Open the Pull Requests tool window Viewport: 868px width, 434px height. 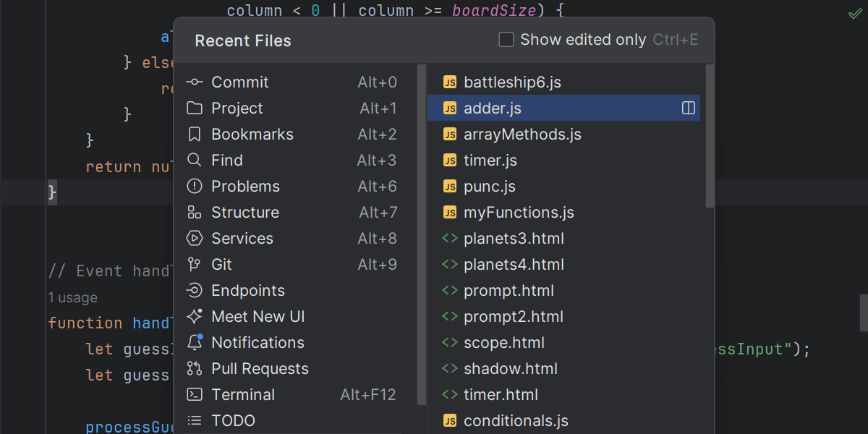pyautogui.click(x=260, y=369)
